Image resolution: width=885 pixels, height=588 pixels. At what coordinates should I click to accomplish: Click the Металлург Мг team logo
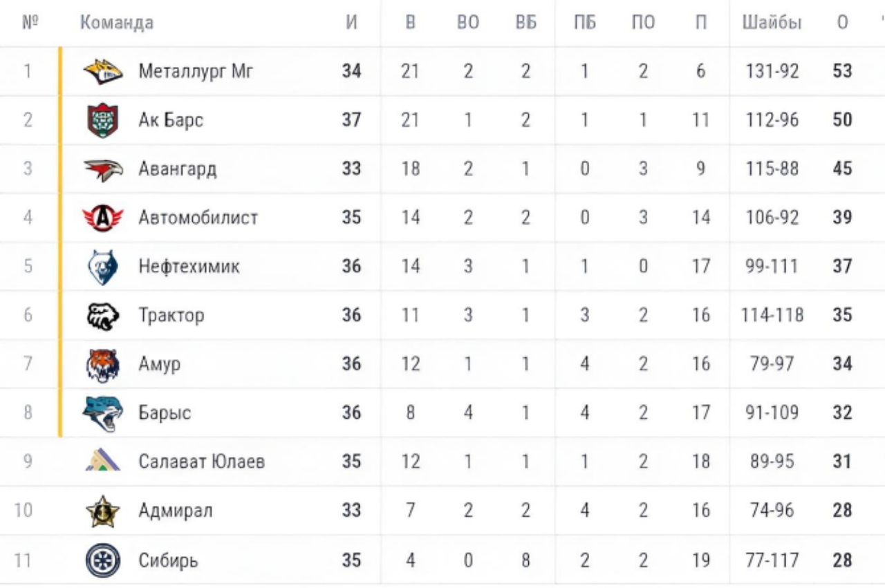coord(103,71)
